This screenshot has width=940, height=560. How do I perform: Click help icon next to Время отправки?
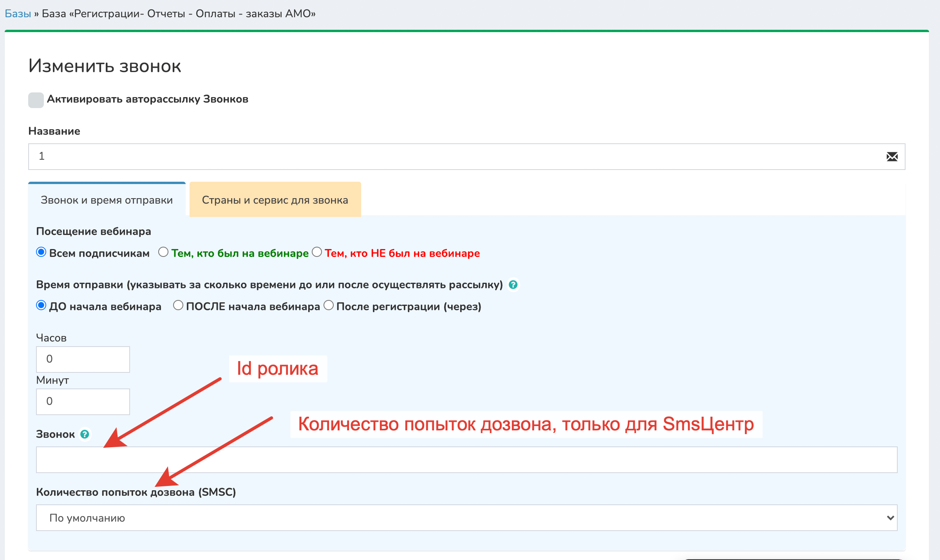[513, 285]
